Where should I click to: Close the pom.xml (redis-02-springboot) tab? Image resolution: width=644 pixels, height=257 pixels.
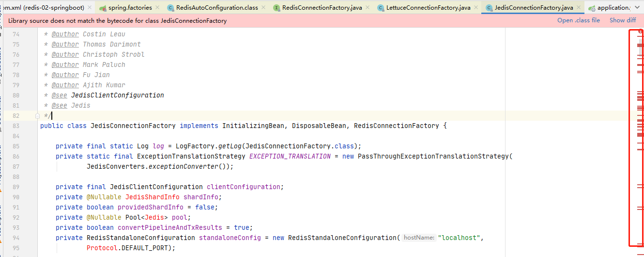pos(91,8)
